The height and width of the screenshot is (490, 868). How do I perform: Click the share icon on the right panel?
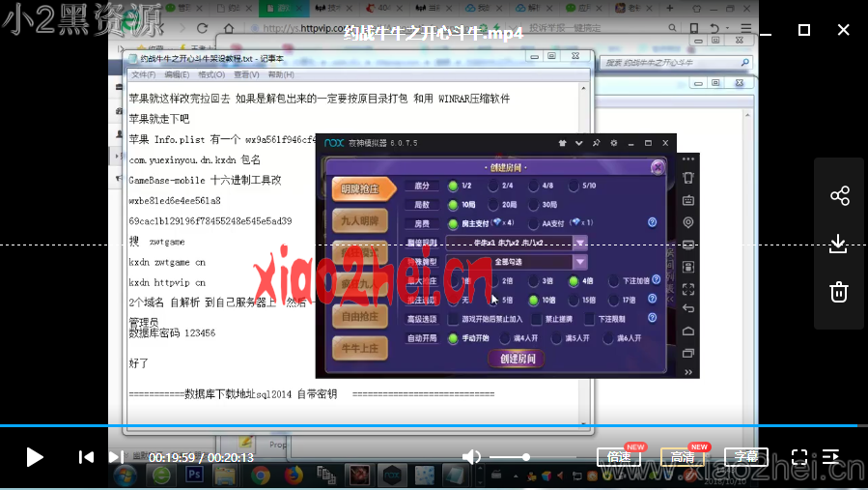pos(839,195)
